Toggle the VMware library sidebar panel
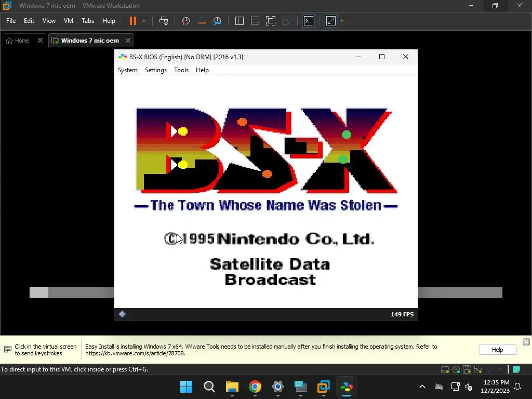The image size is (532, 399). [239, 21]
